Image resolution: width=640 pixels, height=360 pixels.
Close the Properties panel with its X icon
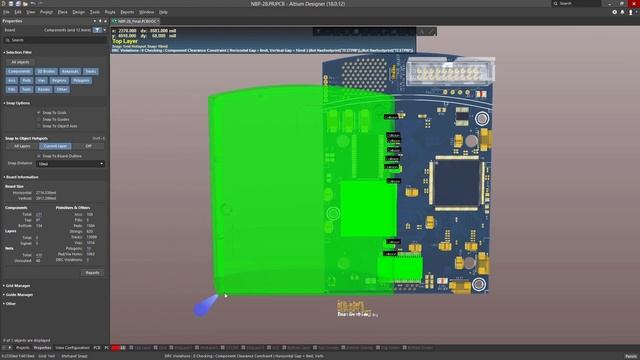point(105,21)
